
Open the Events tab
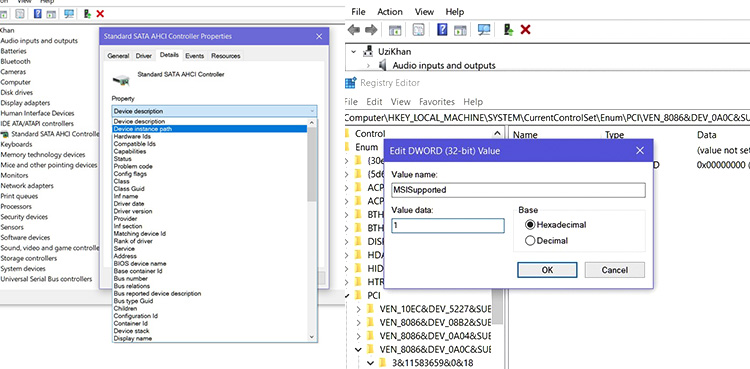click(x=195, y=56)
